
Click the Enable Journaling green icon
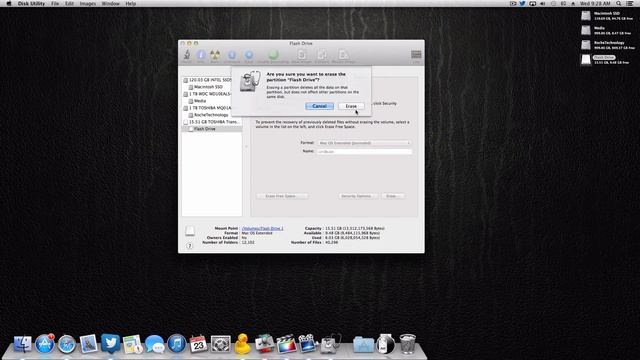point(273,54)
